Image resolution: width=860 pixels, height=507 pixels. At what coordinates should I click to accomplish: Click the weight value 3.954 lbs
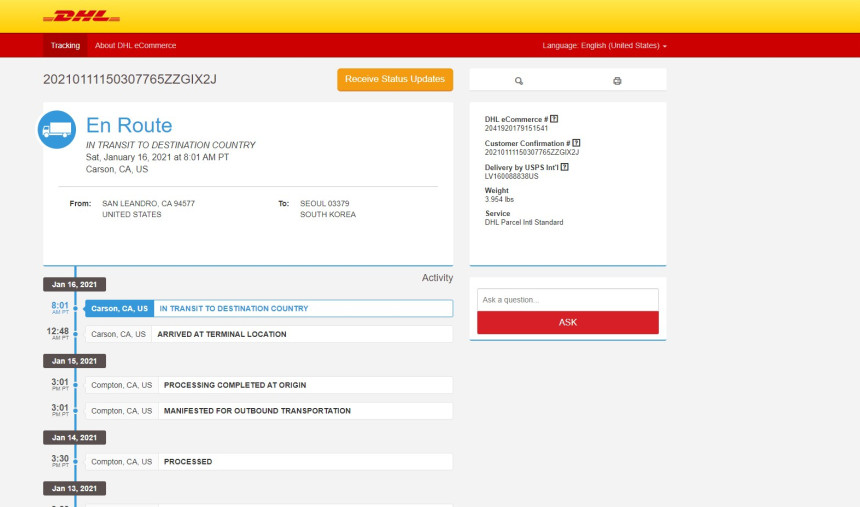coord(499,199)
